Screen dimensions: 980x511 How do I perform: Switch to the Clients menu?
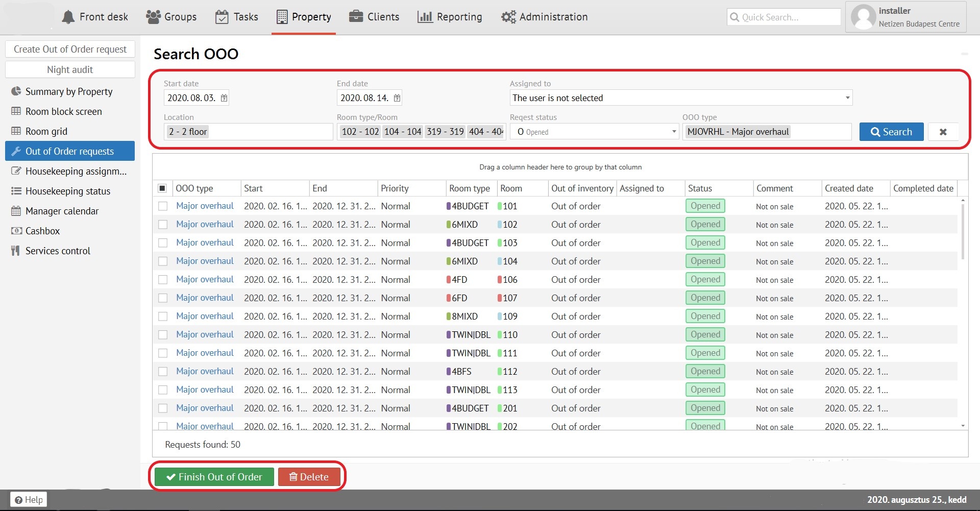(x=374, y=17)
